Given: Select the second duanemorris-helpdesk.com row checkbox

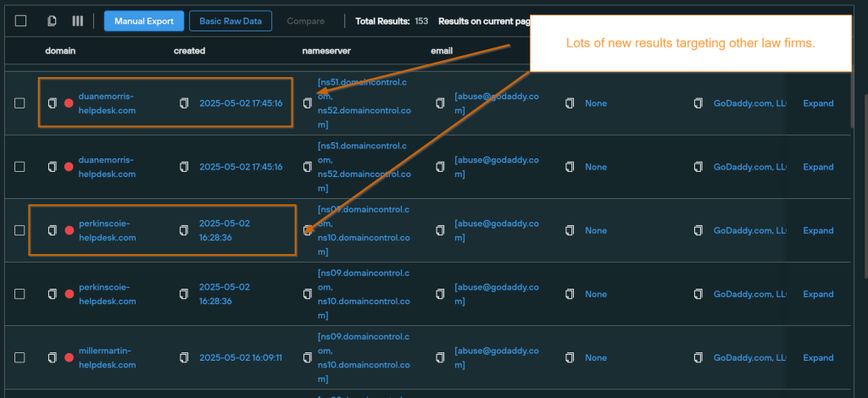Looking at the screenshot, I should (20, 167).
